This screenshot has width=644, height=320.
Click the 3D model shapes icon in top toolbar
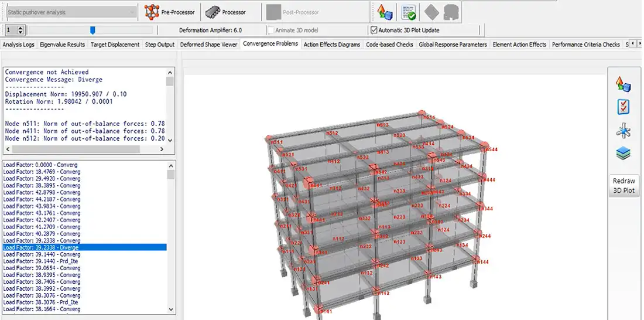[385, 12]
